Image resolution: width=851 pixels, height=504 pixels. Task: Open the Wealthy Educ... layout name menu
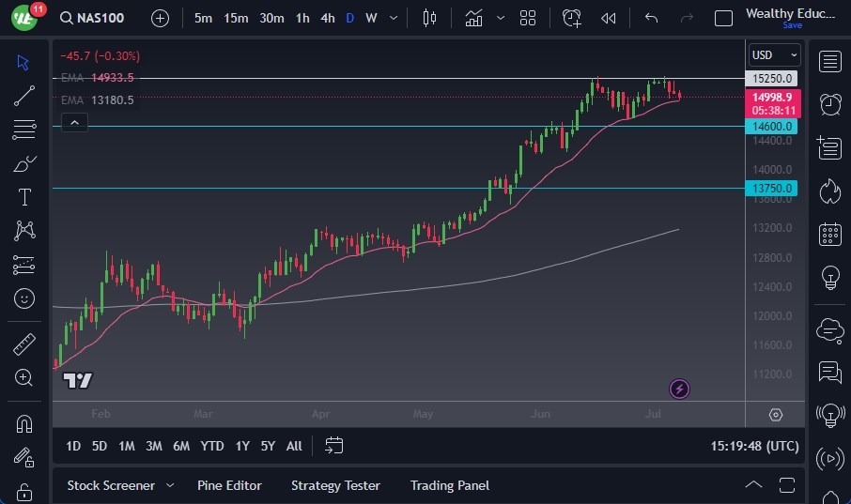click(x=790, y=13)
